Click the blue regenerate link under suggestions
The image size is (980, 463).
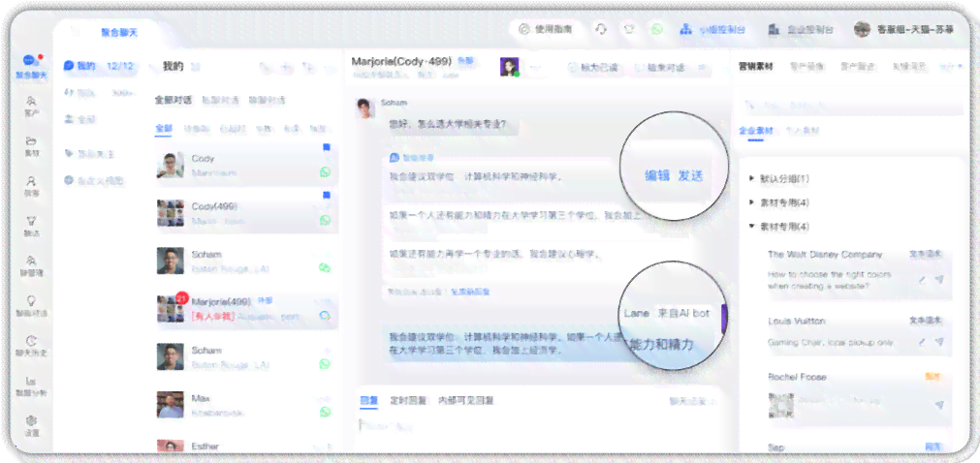(x=471, y=292)
